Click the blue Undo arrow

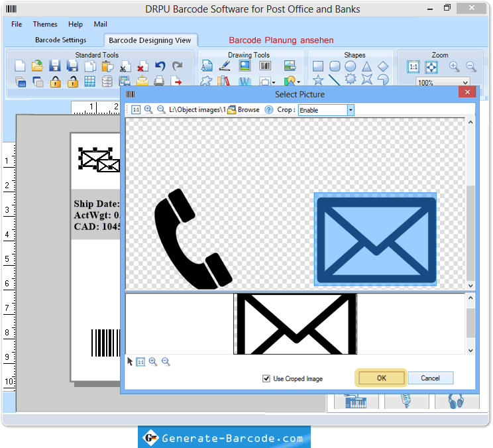pyautogui.click(x=160, y=66)
